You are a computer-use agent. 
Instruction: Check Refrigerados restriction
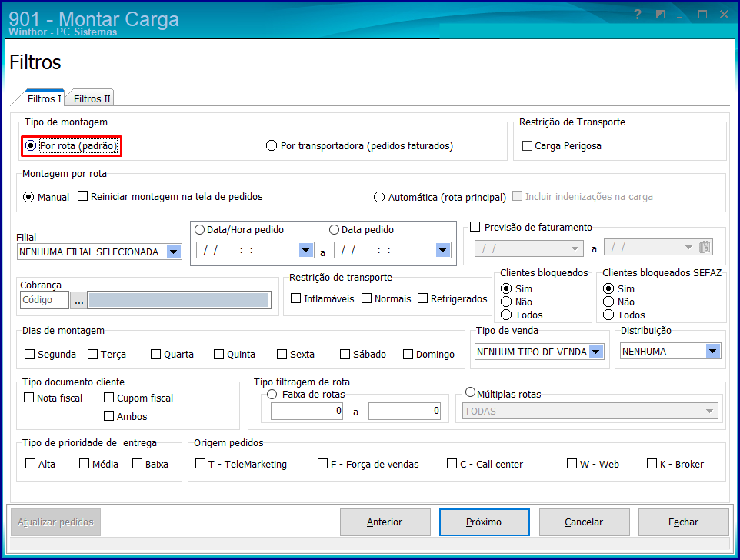click(423, 298)
